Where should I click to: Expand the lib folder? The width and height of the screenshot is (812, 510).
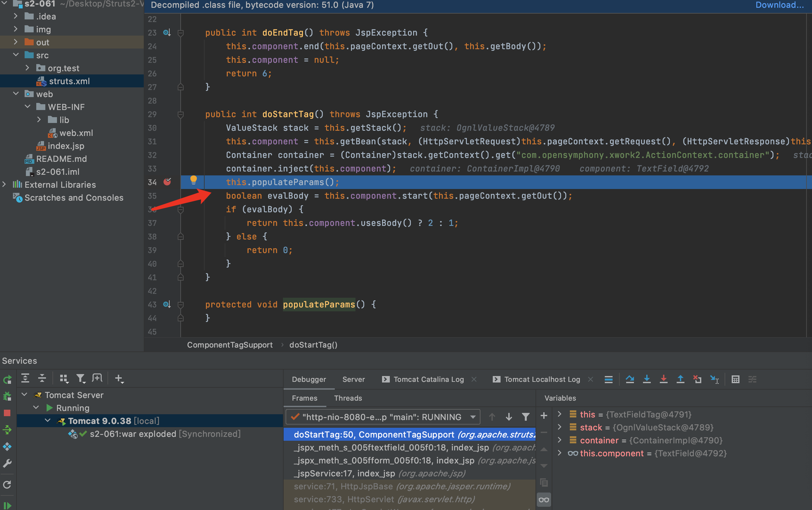click(x=39, y=119)
